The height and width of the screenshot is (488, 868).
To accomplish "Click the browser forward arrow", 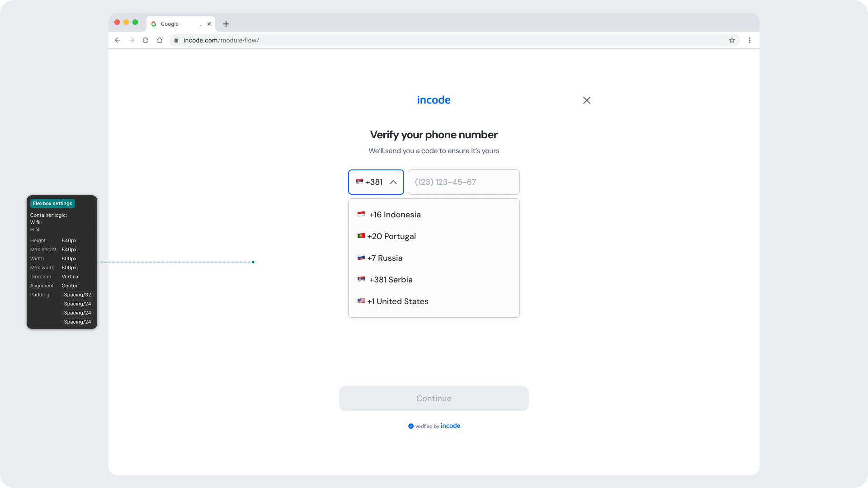I will [132, 40].
